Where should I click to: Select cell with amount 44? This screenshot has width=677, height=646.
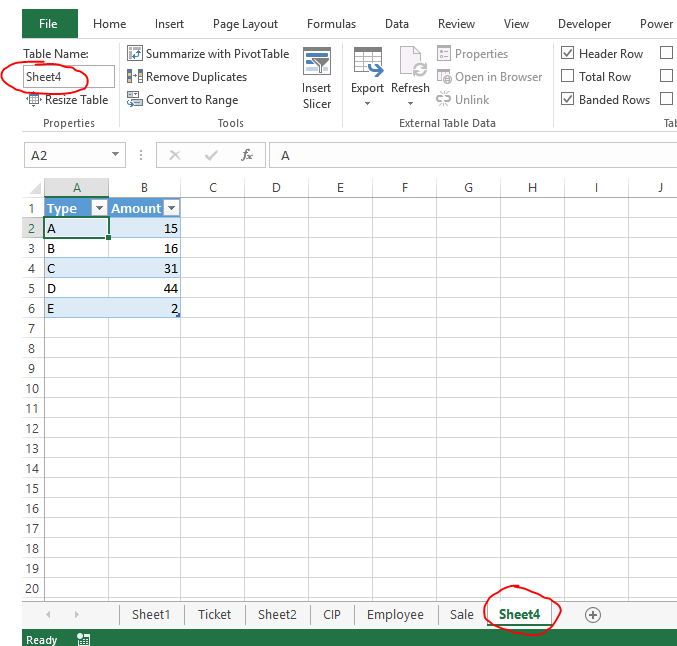(144, 288)
